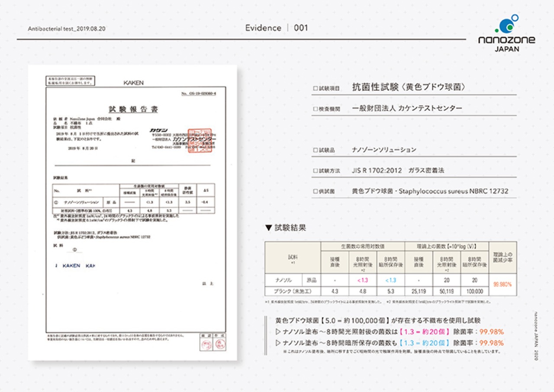The height and width of the screenshot is (392, 554).
Task: Click the カケン logo on the report
Action: (x=158, y=130)
